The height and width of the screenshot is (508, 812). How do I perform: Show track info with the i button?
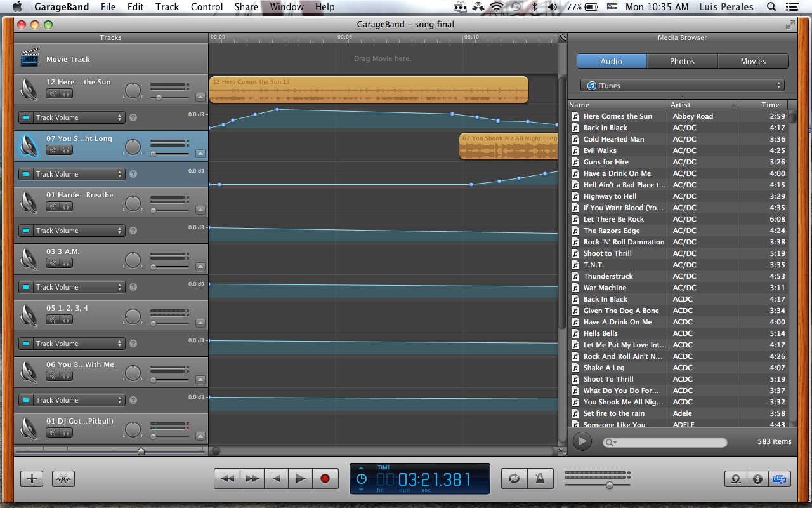(x=757, y=479)
